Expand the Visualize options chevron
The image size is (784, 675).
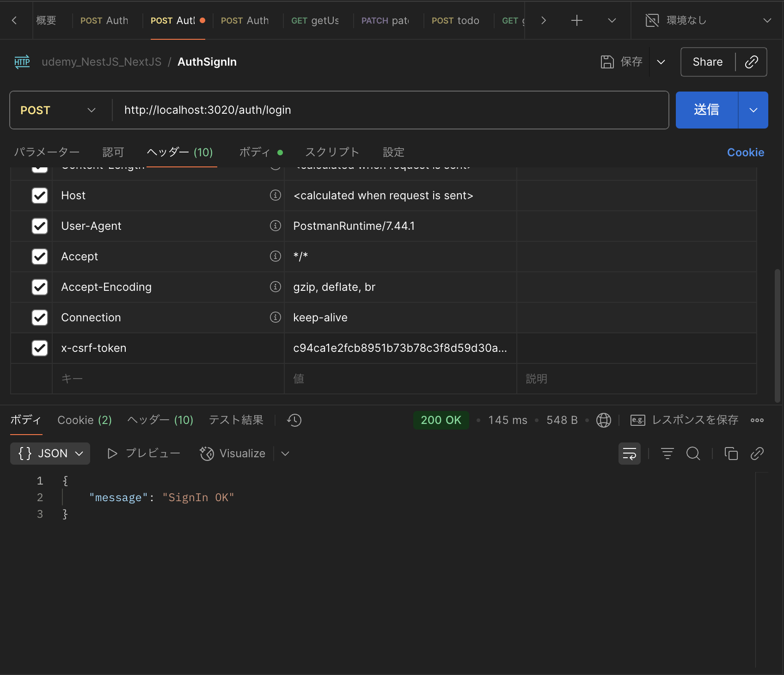click(285, 454)
